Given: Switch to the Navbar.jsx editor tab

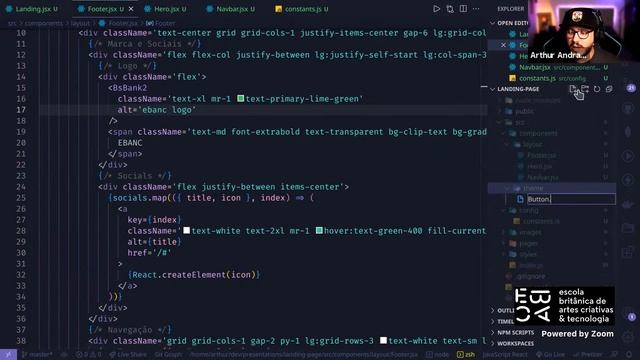Looking at the screenshot, I should 231,9.
